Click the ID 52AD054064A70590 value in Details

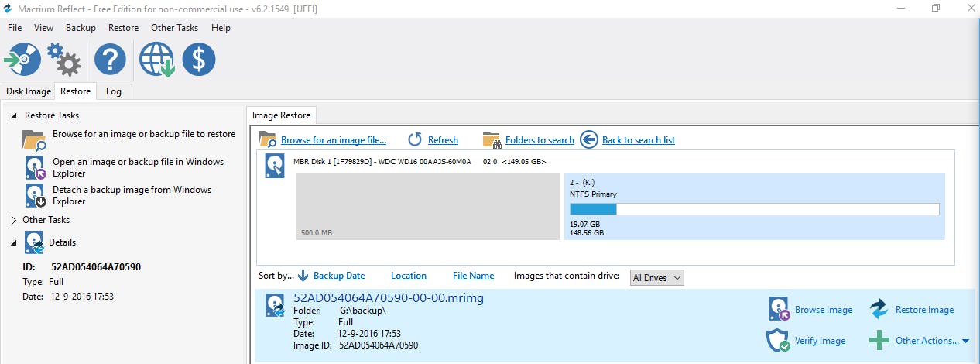[96, 267]
